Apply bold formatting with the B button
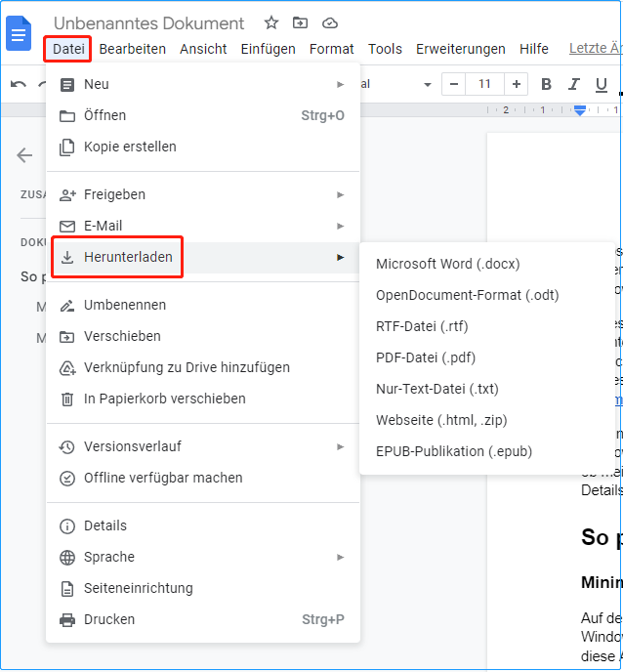Screen dimensions: 623x672 tap(546, 84)
